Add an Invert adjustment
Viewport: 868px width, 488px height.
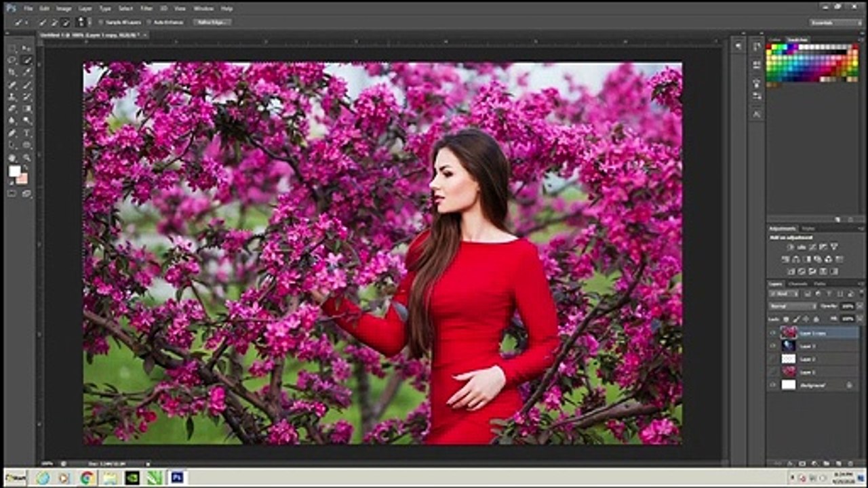791,271
